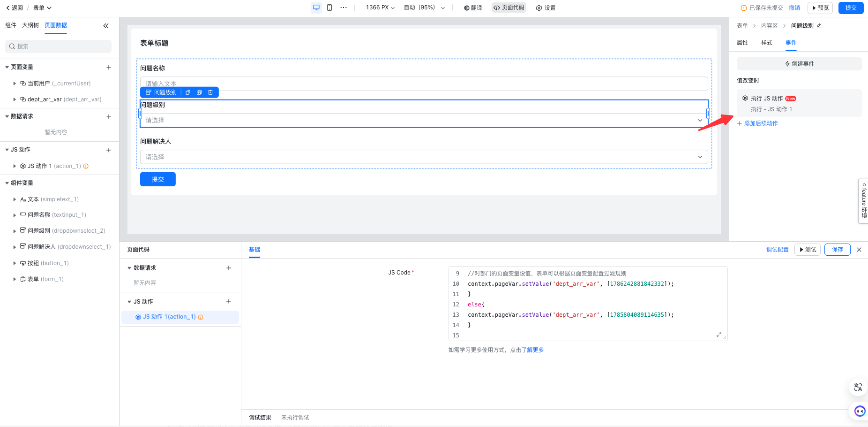Toggle the page code panel
The width and height of the screenshot is (868, 427).
pyautogui.click(x=509, y=8)
